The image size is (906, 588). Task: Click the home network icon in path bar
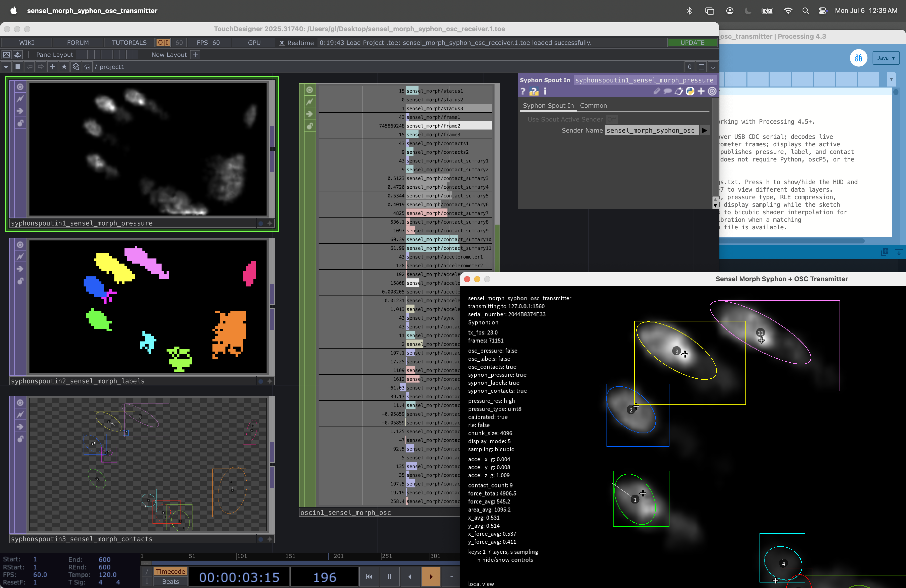tap(87, 67)
